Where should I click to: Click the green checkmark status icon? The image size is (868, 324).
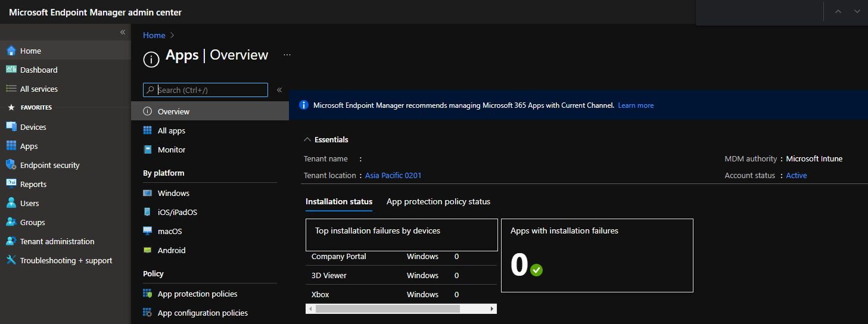click(x=537, y=270)
